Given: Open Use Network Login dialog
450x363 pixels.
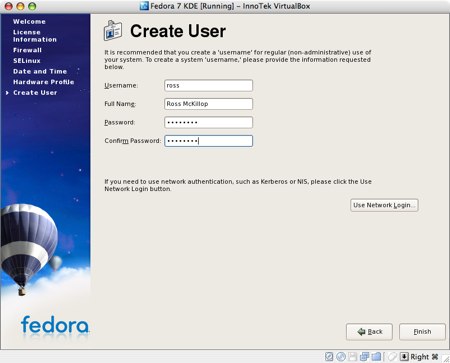Looking at the screenshot, I should [384, 205].
